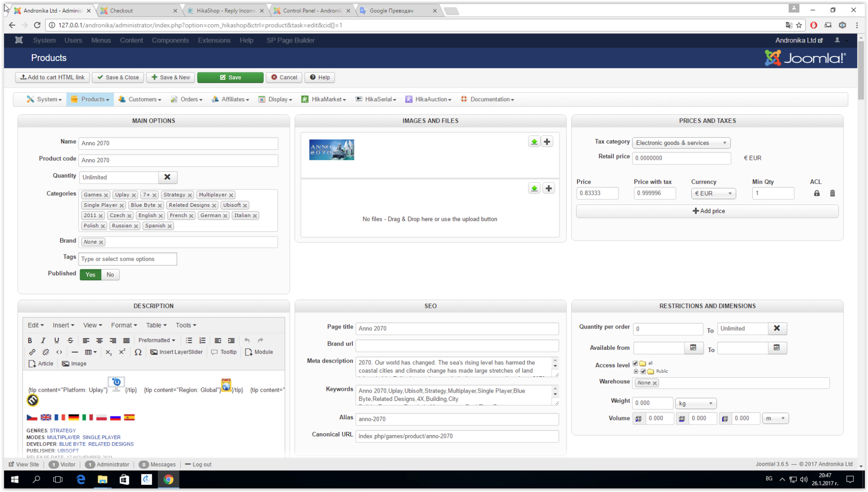Expand the HikaShop Products dropdown menu
The height and width of the screenshot is (492, 868).
coord(90,99)
